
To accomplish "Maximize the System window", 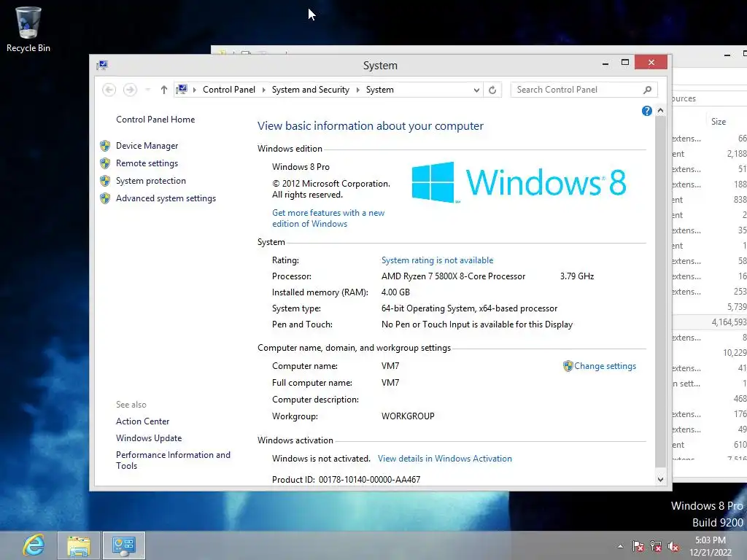I will pyautogui.click(x=625, y=63).
